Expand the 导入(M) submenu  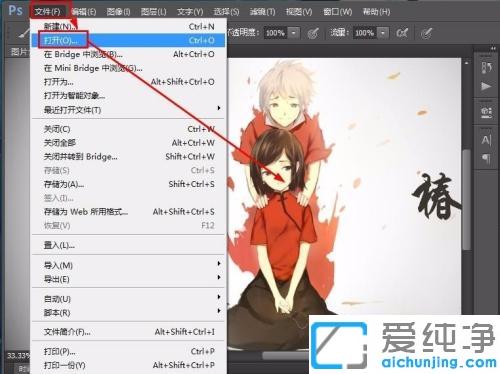point(219,264)
